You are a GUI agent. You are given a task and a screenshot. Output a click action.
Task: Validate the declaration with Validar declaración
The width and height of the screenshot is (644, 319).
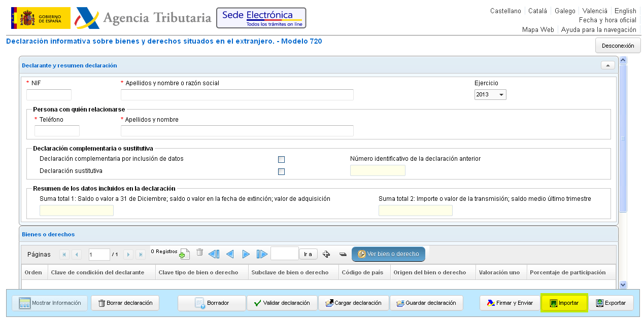click(282, 303)
